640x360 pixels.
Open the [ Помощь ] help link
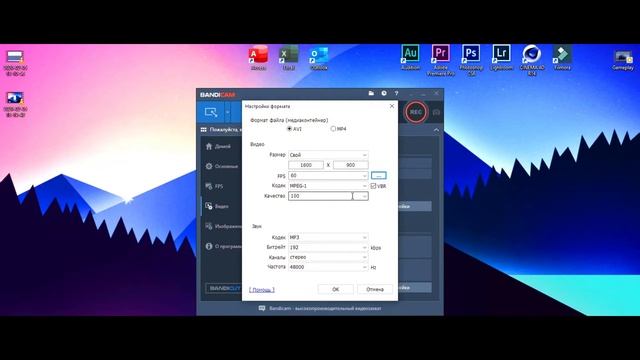coord(262,290)
